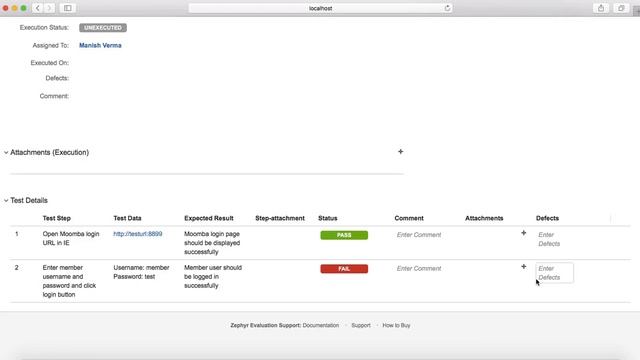Toggle Safari sidebar button

pos(68,8)
